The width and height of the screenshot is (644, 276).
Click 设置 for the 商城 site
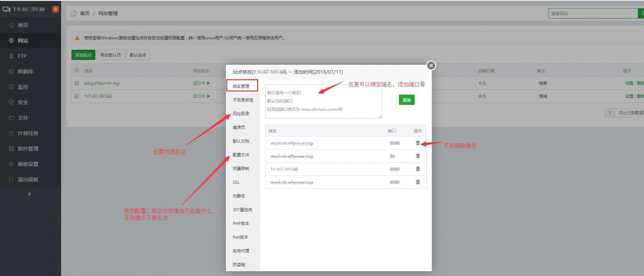629,96
